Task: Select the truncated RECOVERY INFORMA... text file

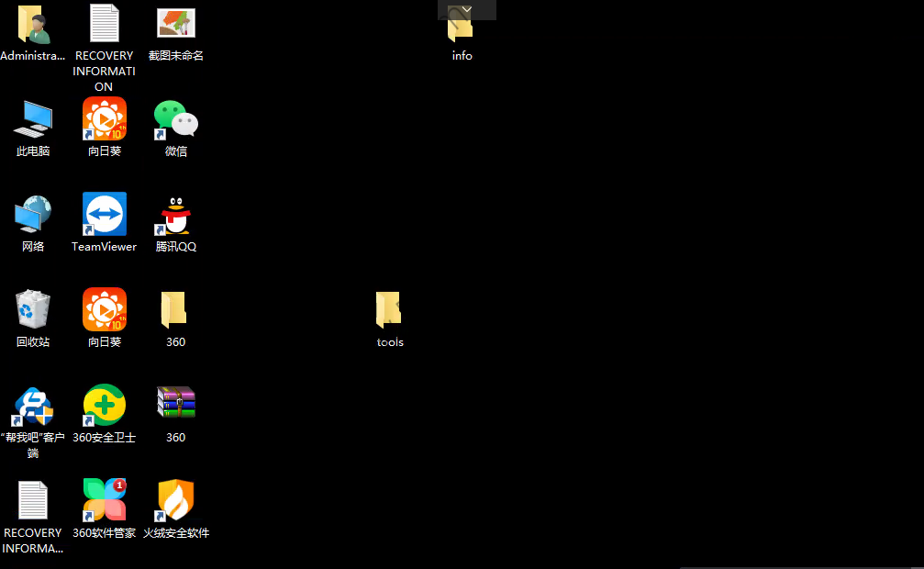Action: 33,501
